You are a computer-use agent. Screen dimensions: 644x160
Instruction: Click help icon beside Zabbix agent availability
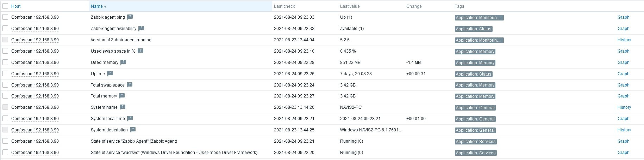[141, 28]
